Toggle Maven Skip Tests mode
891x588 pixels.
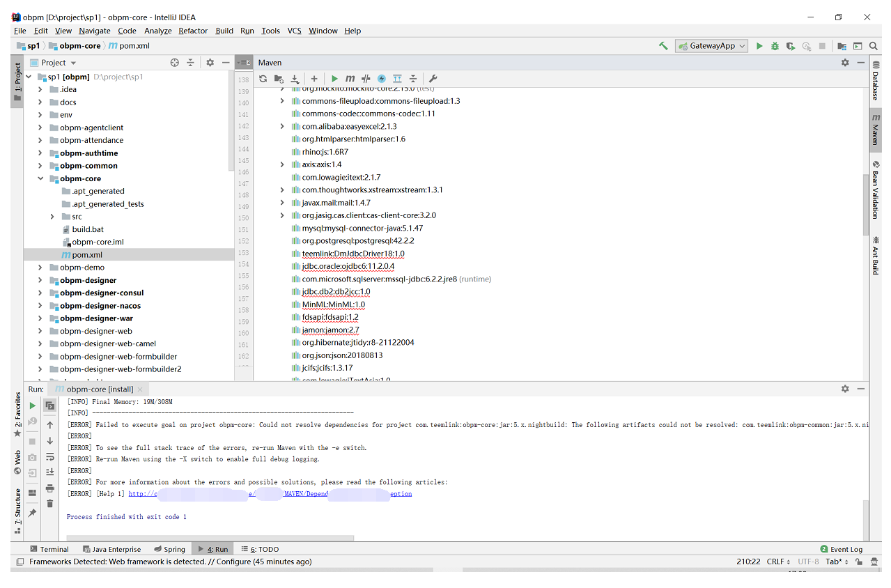coord(382,79)
